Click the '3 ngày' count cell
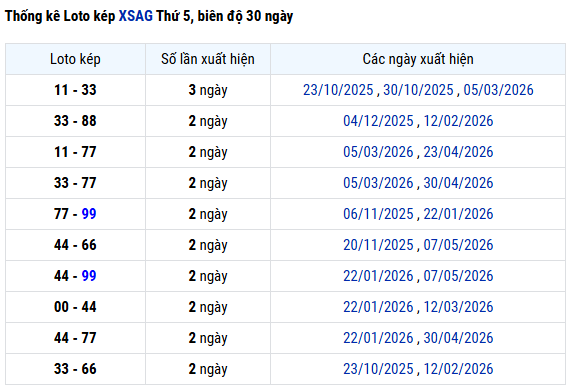Screen dimensions: 573x392 tap(208, 90)
